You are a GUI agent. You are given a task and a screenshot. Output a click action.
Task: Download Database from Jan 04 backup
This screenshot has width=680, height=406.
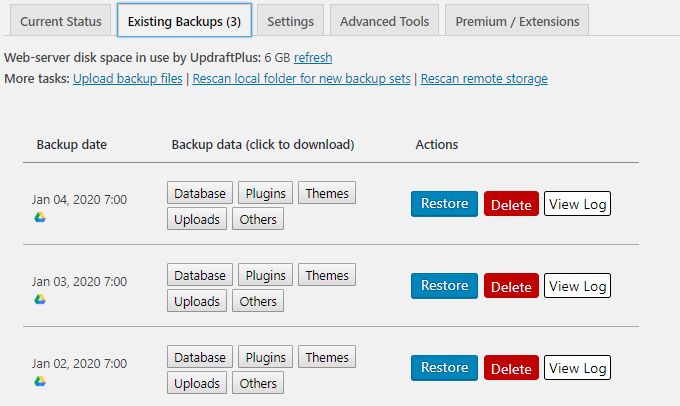coord(200,193)
